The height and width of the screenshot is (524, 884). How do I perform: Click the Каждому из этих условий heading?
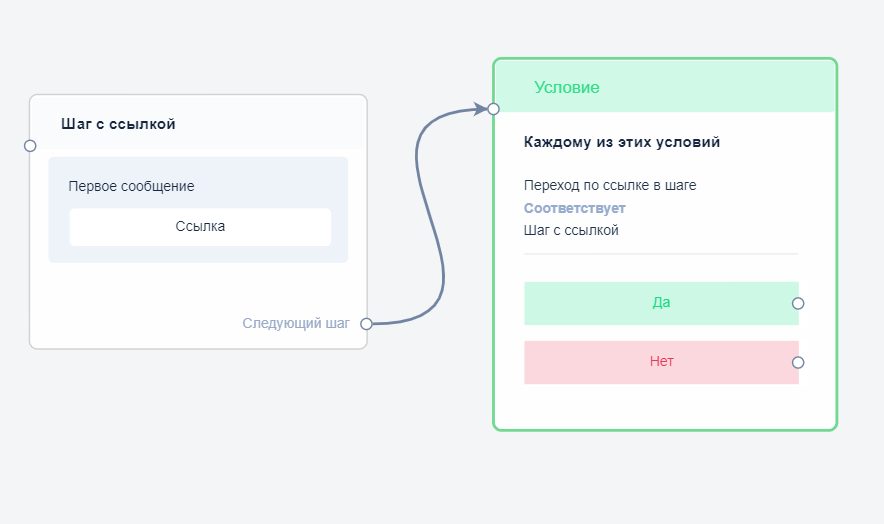click(x=621, y=142)
